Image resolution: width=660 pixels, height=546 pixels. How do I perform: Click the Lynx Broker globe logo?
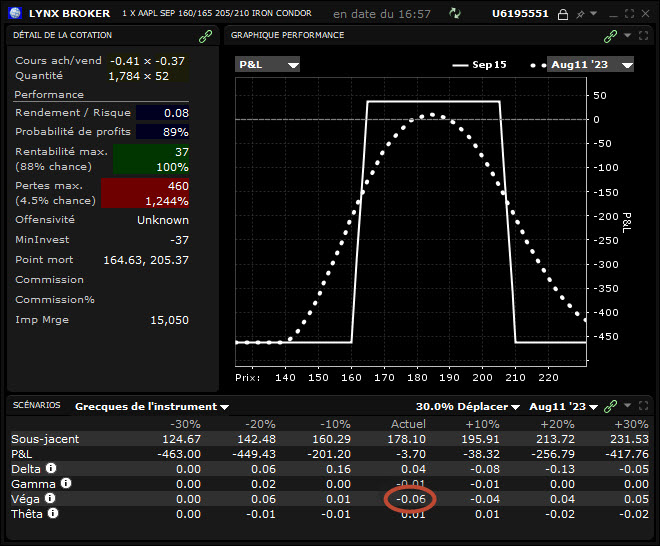click(x=15, y=13)
